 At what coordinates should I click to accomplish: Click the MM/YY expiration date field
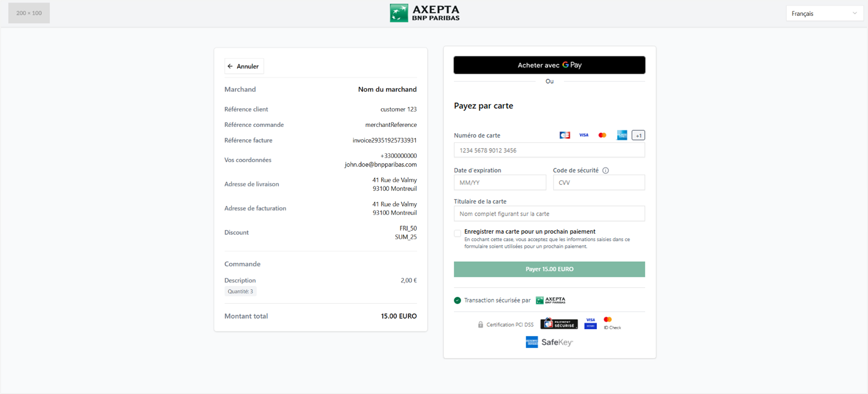[x=500, y=183]
